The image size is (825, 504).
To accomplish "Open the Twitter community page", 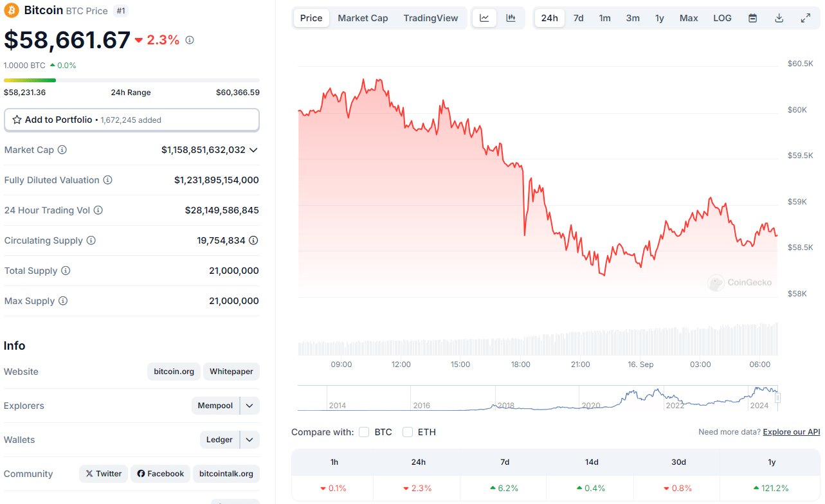I will coord(103,473).
